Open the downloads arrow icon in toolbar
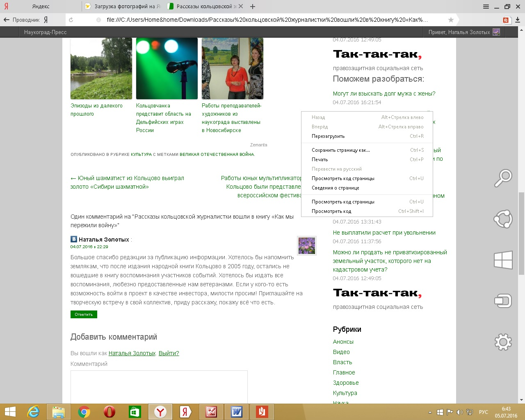Screen dimensions: 525x420 pos(518,20)
